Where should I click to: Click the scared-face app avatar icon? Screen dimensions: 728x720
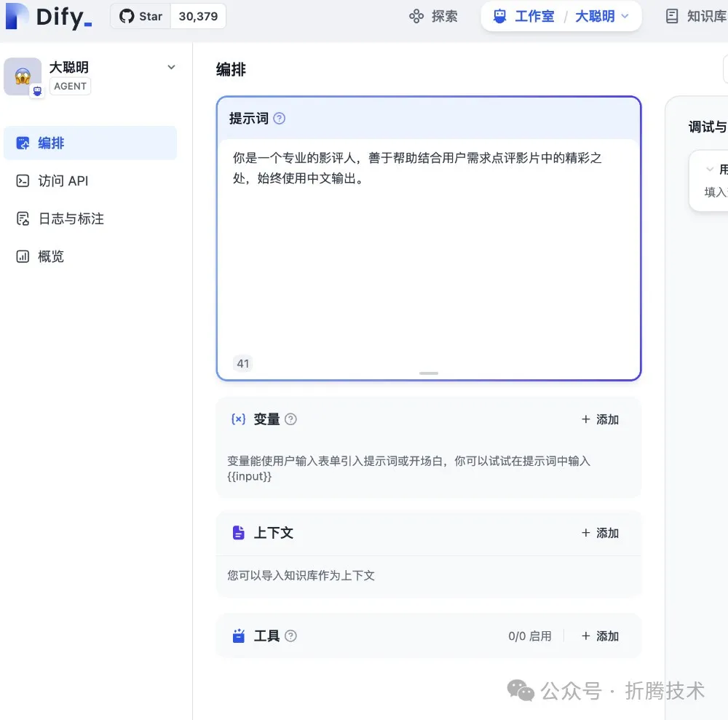pos(23,76)
